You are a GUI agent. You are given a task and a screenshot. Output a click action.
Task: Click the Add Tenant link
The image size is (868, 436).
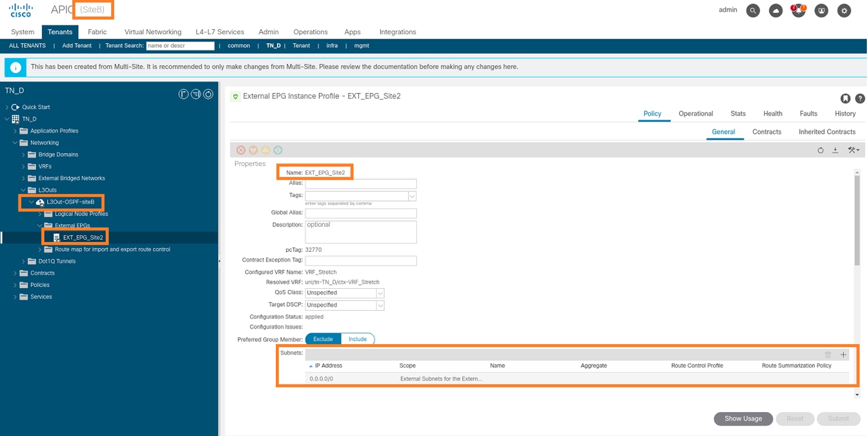(77, 46)
